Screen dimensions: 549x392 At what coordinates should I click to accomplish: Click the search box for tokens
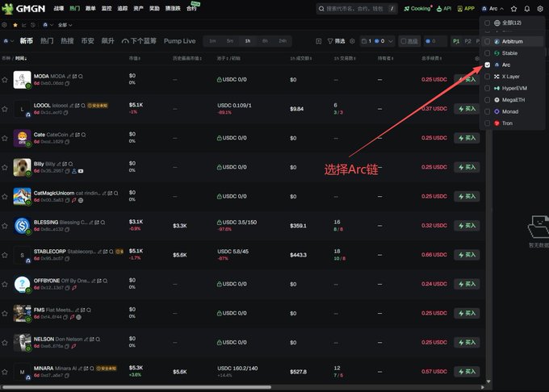pos(356,9)
